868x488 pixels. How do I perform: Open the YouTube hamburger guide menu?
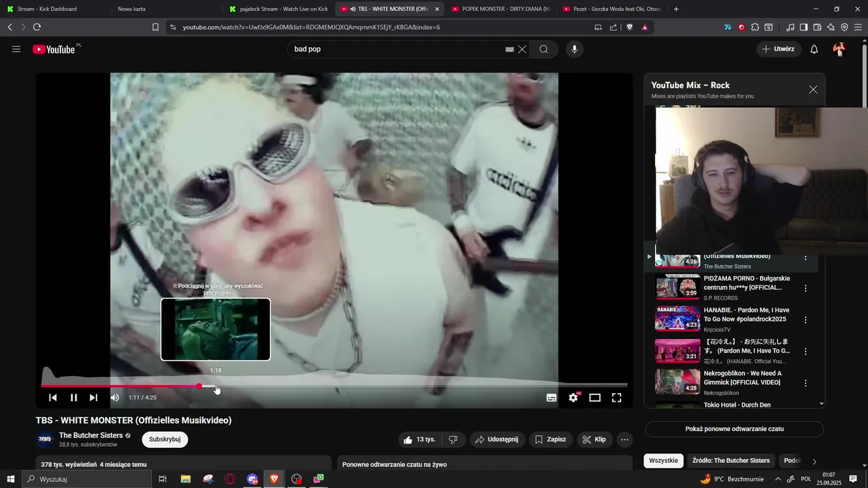(x=16, y=49)
